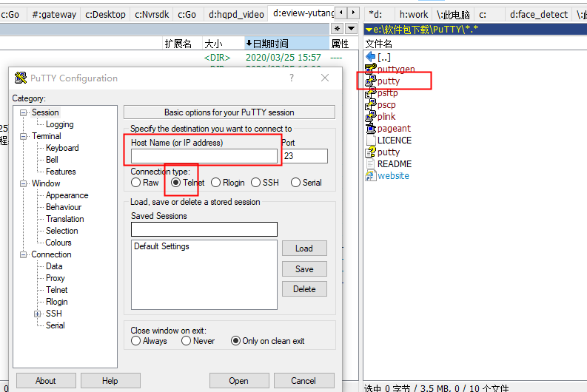Select Features in category tree

[61, 172]
